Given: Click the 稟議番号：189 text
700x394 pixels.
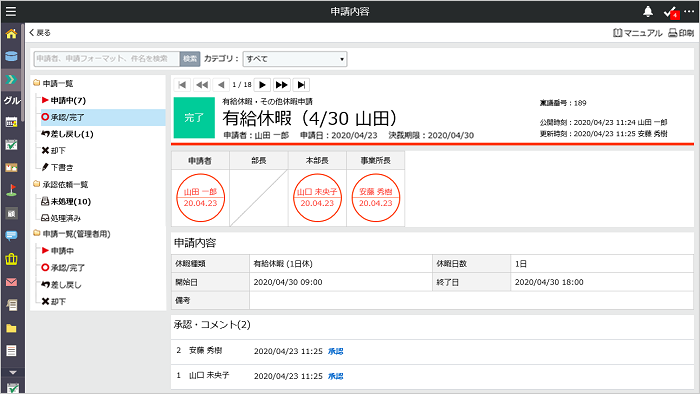Looking at the screenshot, I should pyautogui.click(x=563, y=103).
